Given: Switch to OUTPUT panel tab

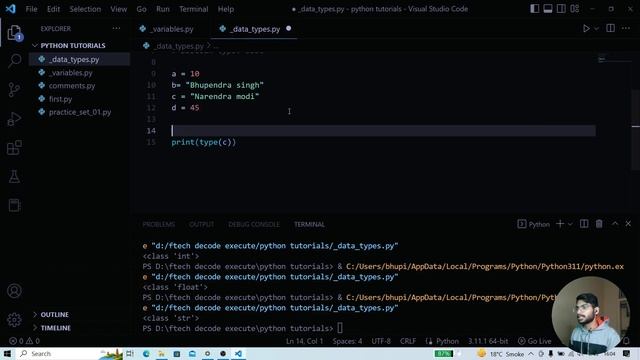Looking at the screenshot, I should coord(202,224).
